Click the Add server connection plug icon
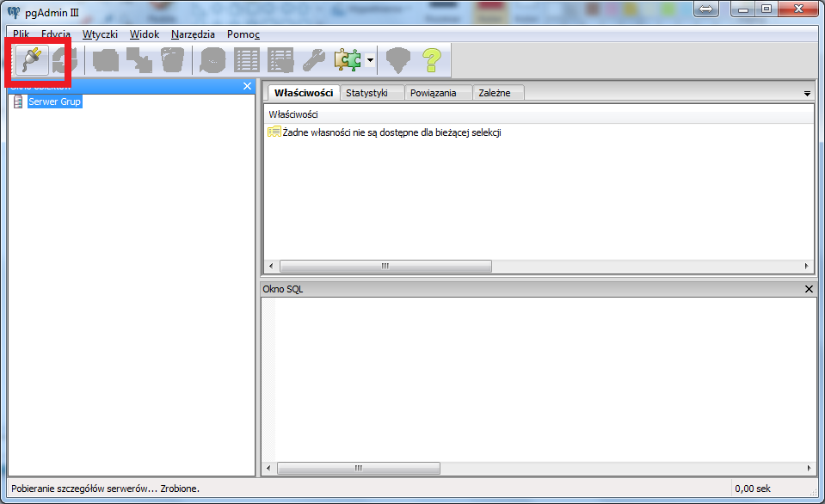The width and height of the screenshot is (825, 504). [32, 60]
